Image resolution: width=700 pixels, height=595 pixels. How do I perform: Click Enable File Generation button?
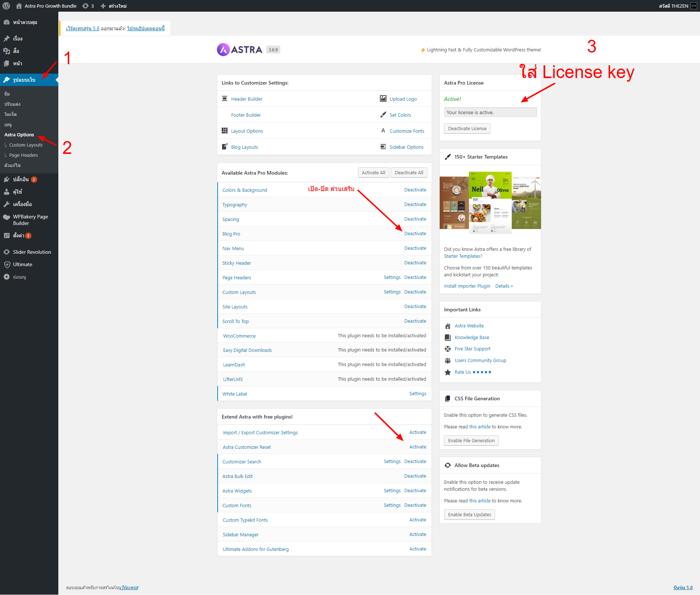click(471, 441)
